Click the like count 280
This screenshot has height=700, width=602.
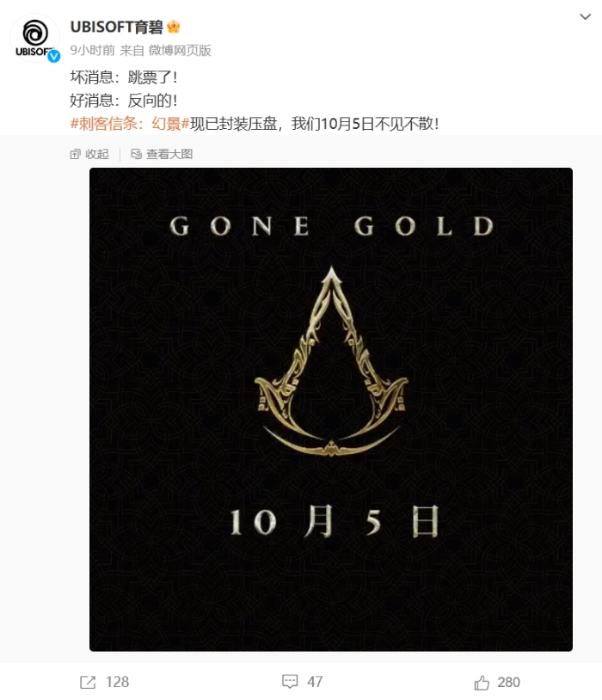tap(508, 682)
